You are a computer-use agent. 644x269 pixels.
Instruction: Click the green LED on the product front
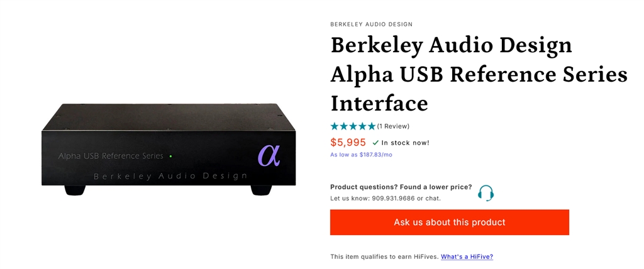pos(170,156)
